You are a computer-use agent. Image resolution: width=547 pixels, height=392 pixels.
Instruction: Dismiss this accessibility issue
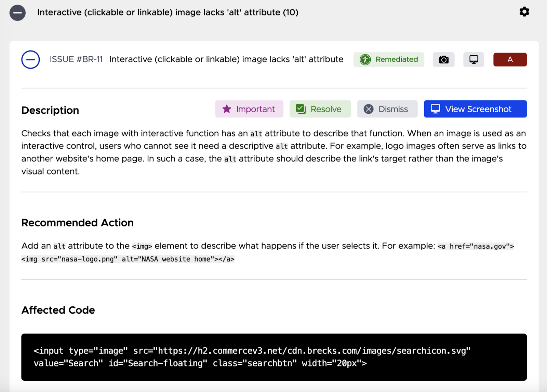(x=387, y=109)
